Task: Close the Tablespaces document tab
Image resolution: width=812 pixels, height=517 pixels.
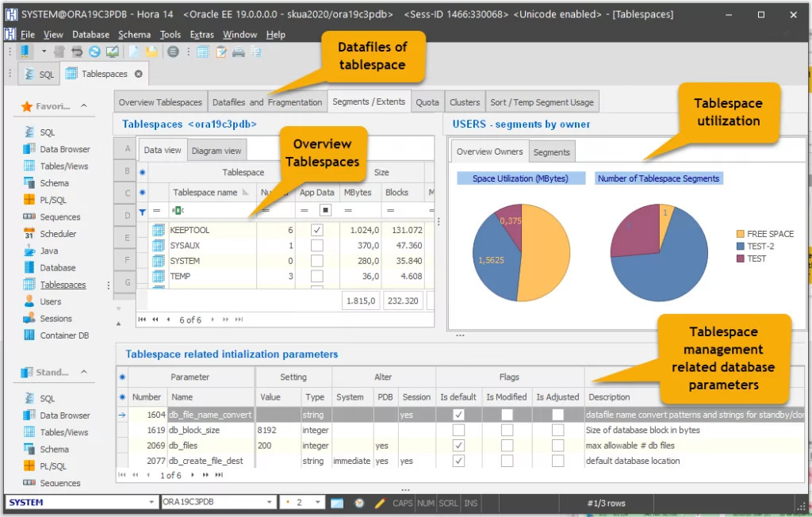Action: (138, 74)
